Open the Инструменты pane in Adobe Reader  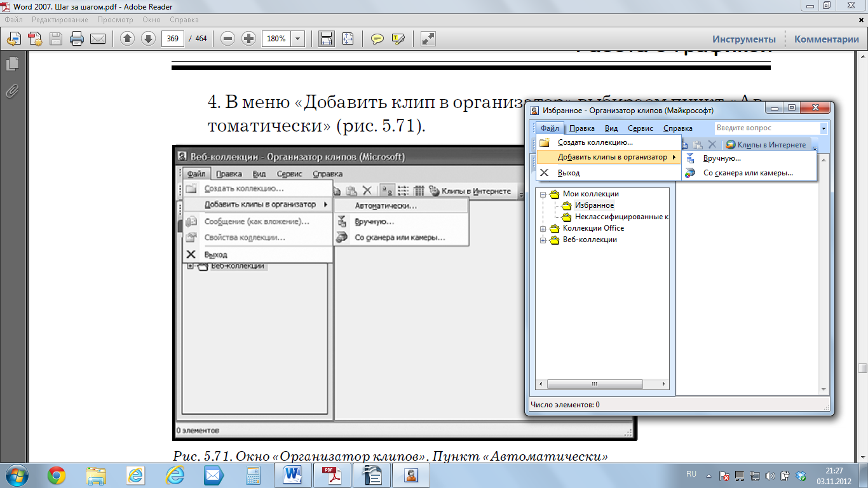(x=744, y=39)
